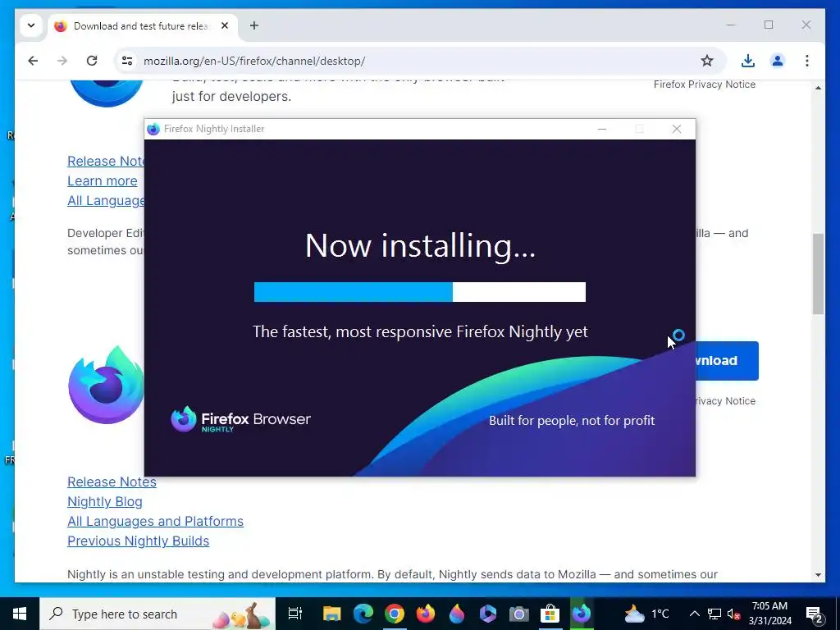Viewport: 840px width, 630px height.
Task: Open File Explorer from taskbar
Action: (x=331, y=614)
